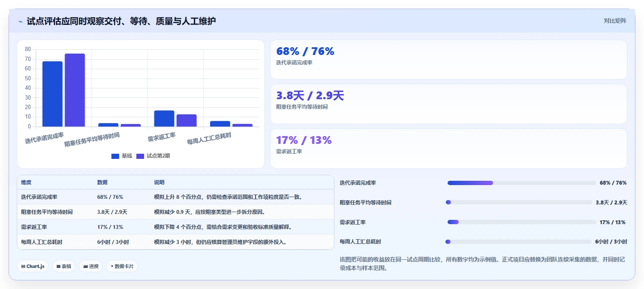Click the 每周人工汇总耗时 axis label under chart
Screen dimensions: 644x289
(x=209, y=138)
